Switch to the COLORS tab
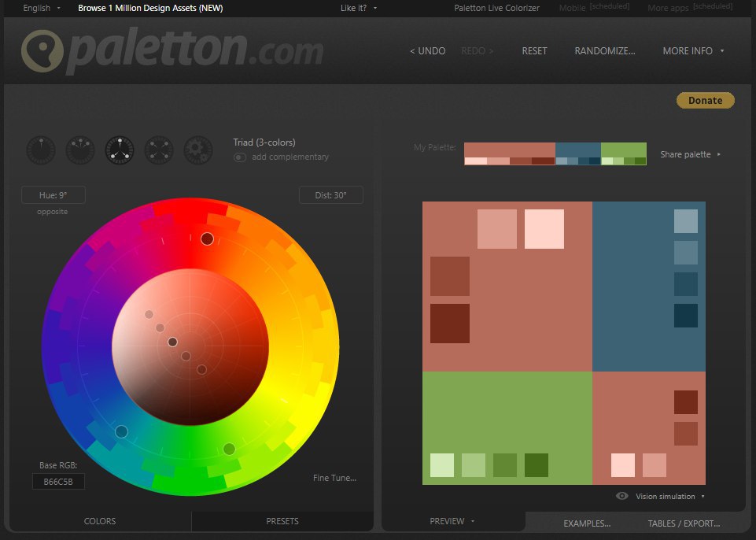The image size is (756, 540). pyautogui.click(x=100, y=521)
